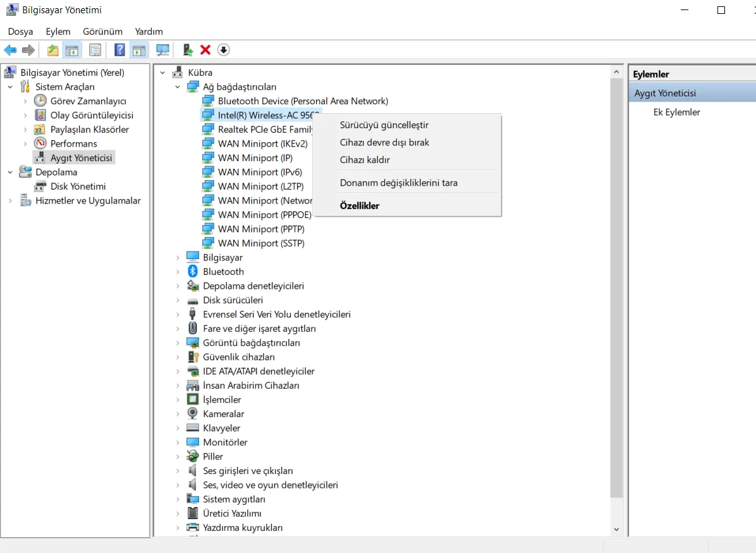Select Bilgisayar Yönetimi (Yerel) root
756x553 pixels.
click(x=72, y=72)
